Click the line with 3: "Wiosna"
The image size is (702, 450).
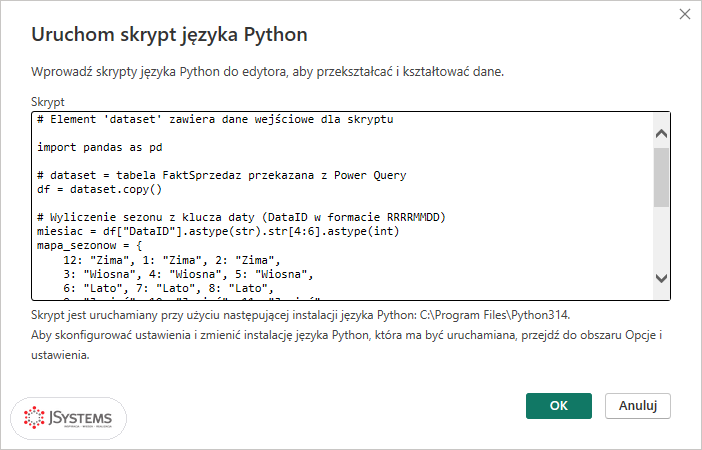click(188, 274)
